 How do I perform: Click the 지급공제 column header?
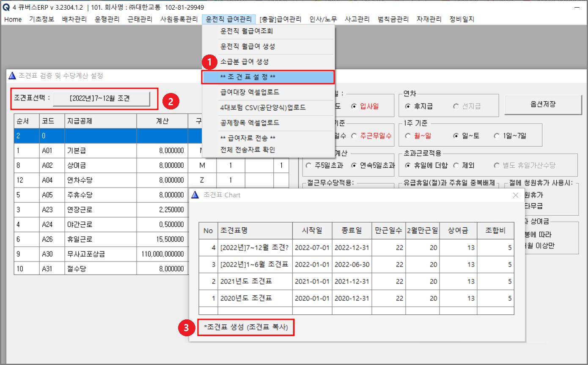coord(101,121)
